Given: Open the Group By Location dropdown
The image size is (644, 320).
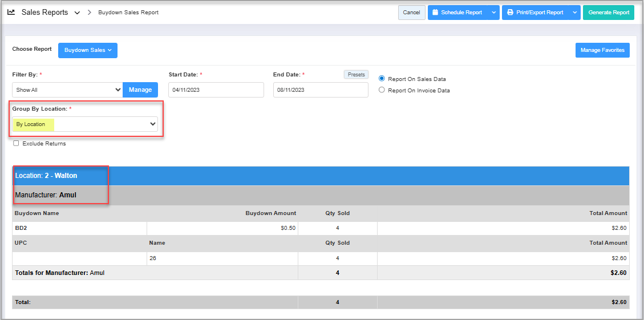Looking at the screenshot, I should click(85, 124).
